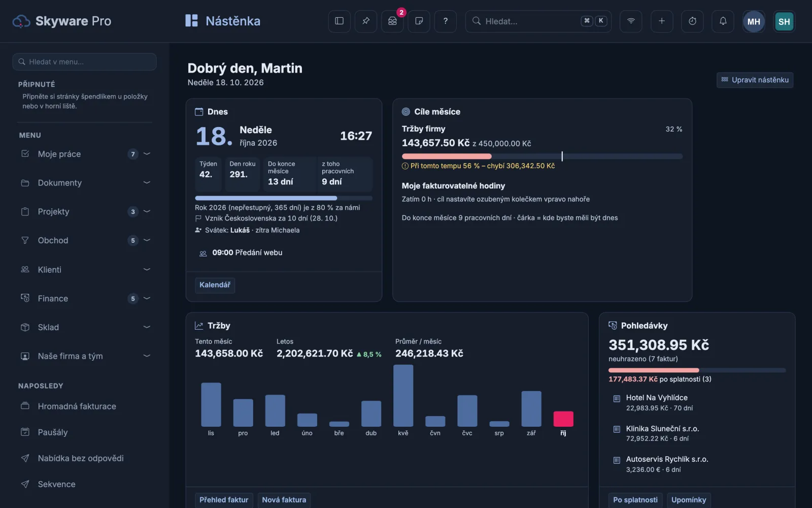Open Naše firma a tým menu item
Image resolution: width=812 pixels, height=508 pixels.
click(x=85, y=356)
